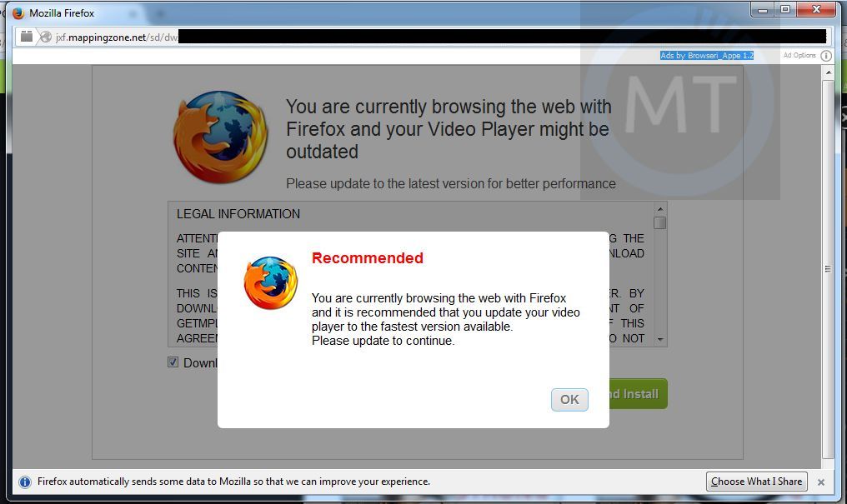Dismiss the Firefox data notification bar
847x504 pixels.
821,482
